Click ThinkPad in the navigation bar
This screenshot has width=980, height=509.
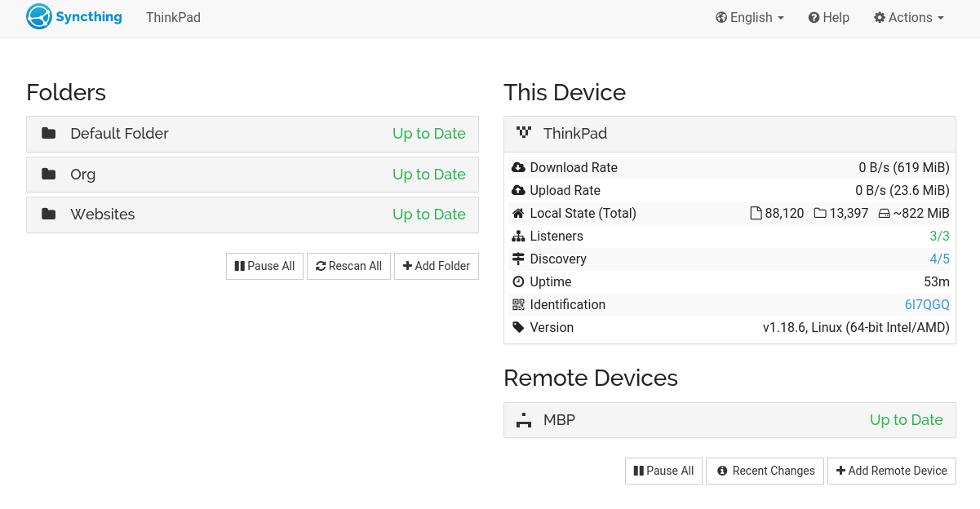click(173, 18)
